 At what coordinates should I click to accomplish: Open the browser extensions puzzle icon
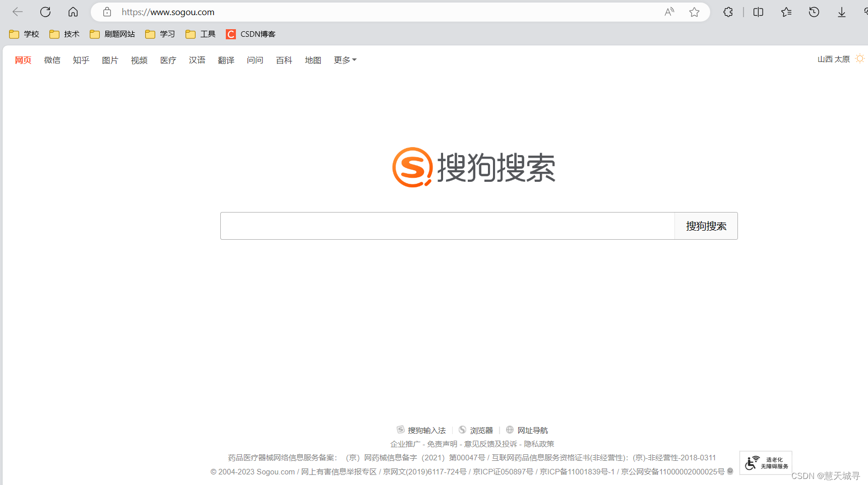coord(728,12)
